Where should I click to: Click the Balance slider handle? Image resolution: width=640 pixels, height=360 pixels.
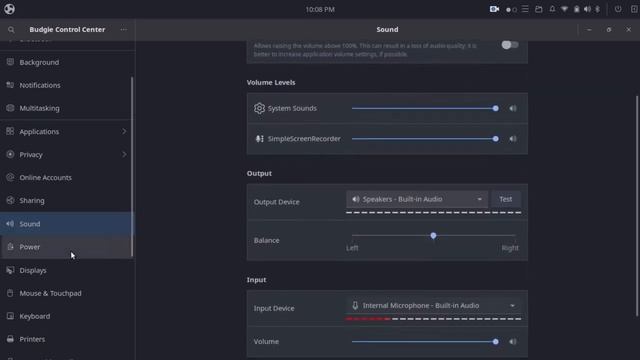pyautogui.click(x=433, y=236)
